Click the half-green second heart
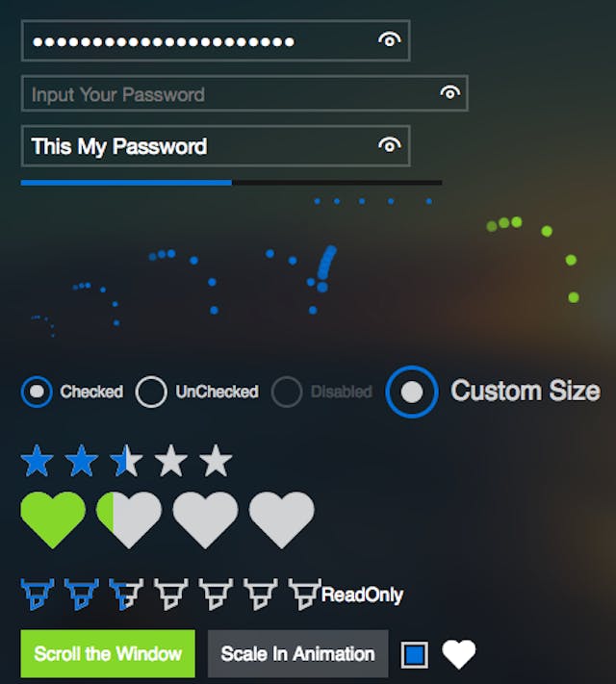Image resolution: width=616 pixels, height=684 pixels. [129, 519]
